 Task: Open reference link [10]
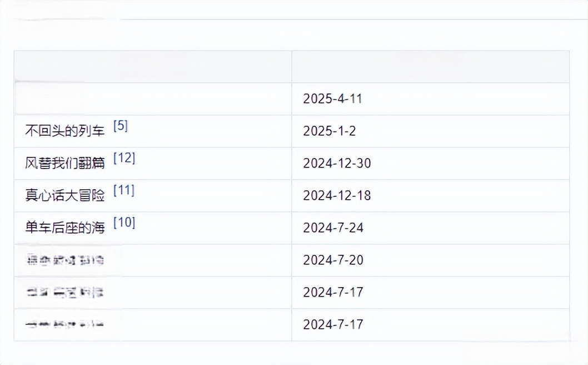tap(124, 223)
